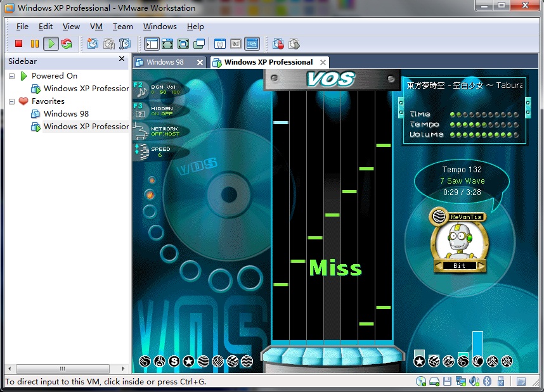Revert virtual machine to snapshot
544x392 pixels.
tap(109, 44)
